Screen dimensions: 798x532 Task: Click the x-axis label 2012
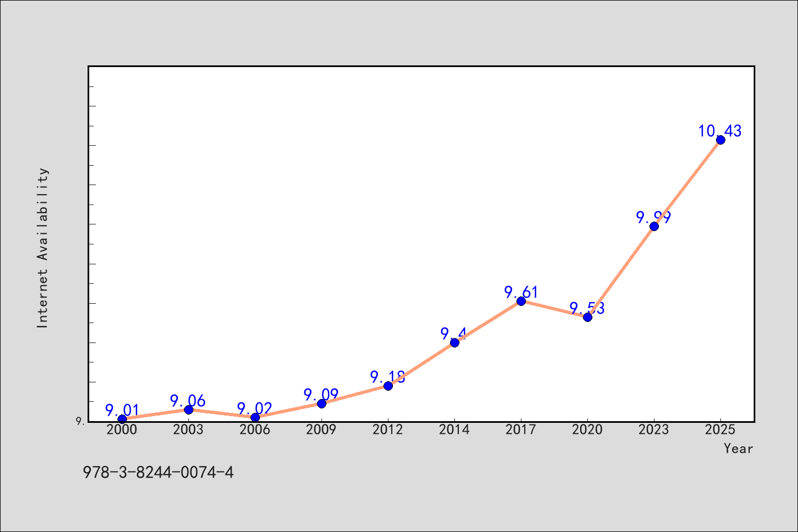pyautogui.click(x=388, y=430)
